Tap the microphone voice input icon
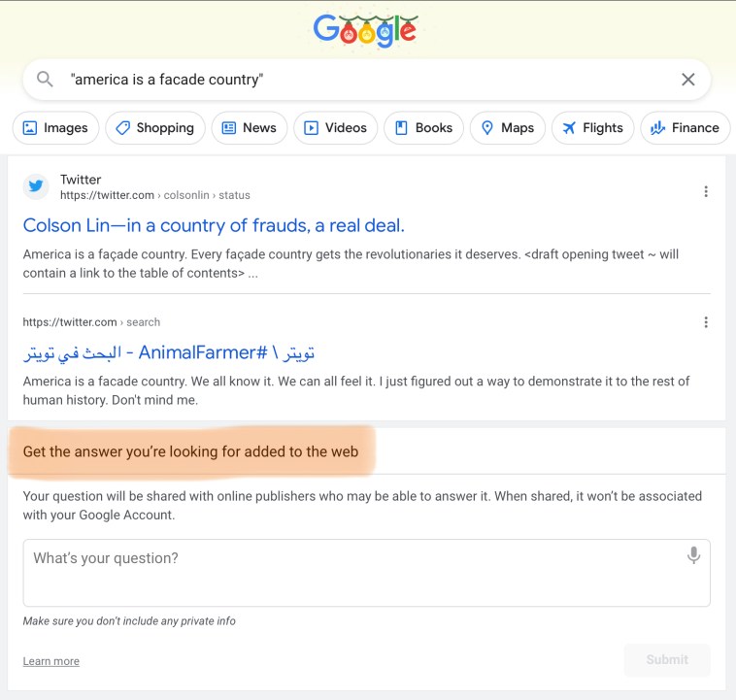 (693, 555)
